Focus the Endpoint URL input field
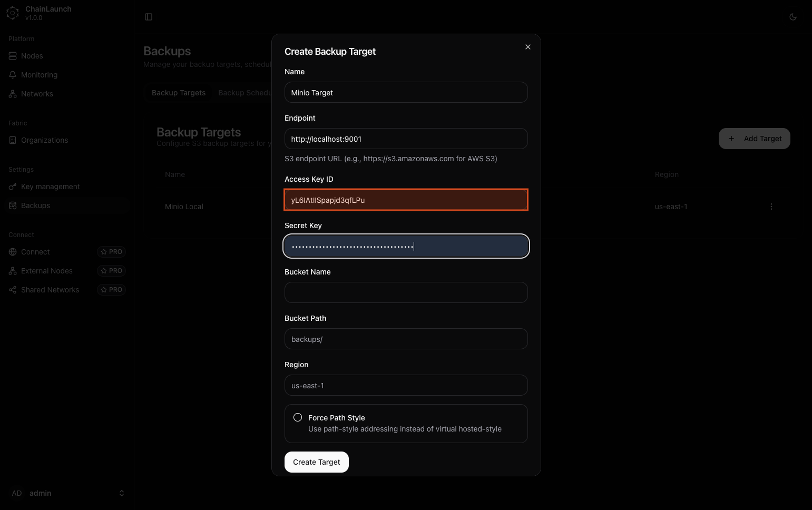This screenshot has height=510, width=812. [406, 139]
